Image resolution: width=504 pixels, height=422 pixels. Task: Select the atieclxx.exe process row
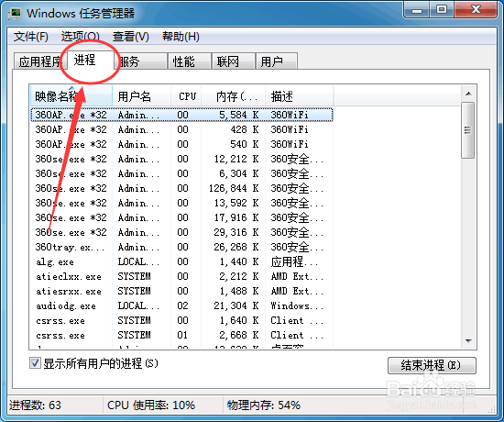click(181, 276)
